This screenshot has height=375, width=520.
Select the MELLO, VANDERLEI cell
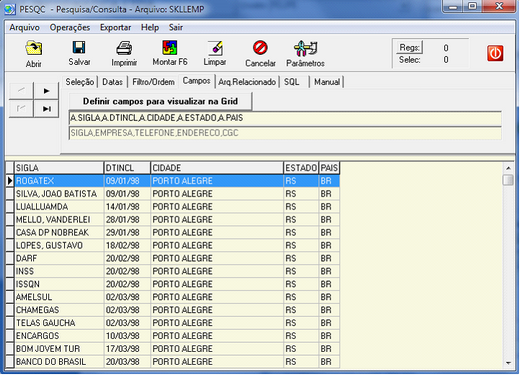click(59, 220)
